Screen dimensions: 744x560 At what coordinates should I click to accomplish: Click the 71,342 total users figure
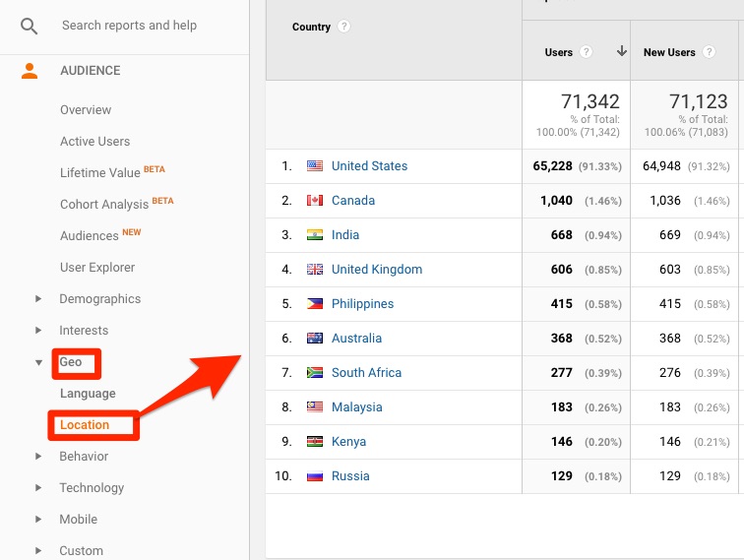[589, 101]
